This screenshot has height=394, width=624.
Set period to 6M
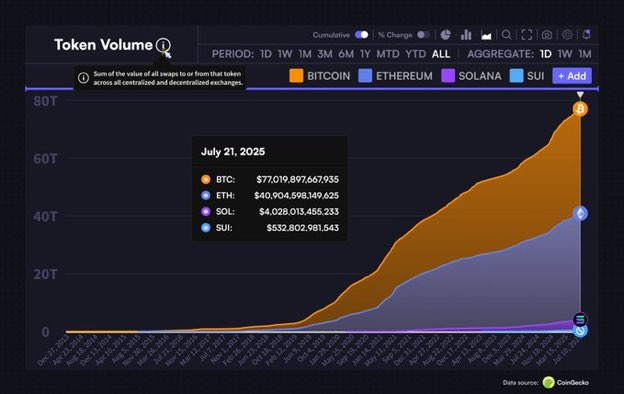tap(346, 54)
